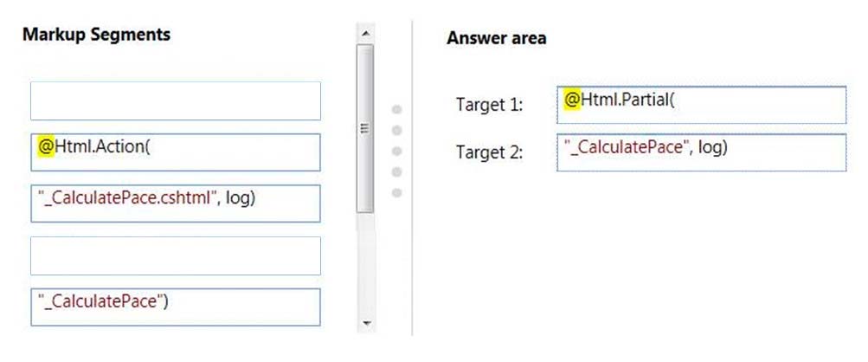Select Target 1 box containing @Html.Partial(
Screen dimensions: 868x362
[x=701, y=105]
